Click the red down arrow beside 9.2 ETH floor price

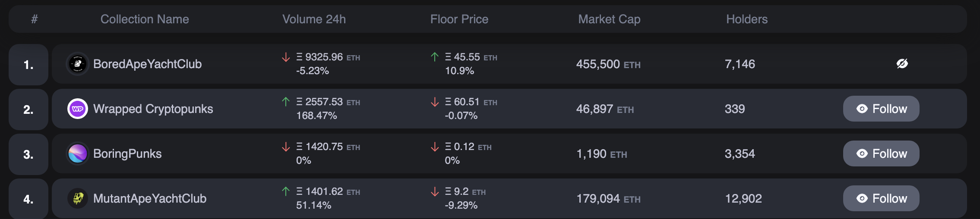[435, 191]
